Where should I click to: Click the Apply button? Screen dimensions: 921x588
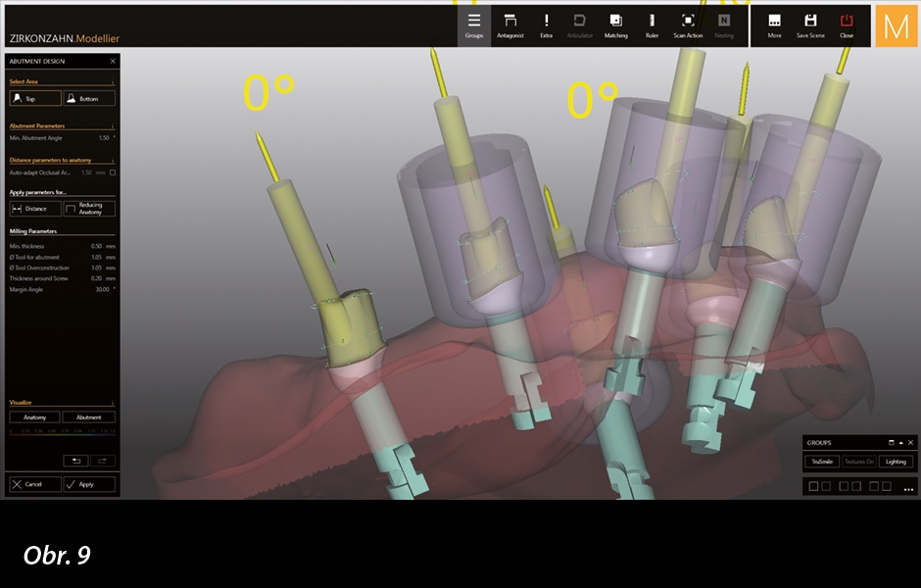[89, 484]
